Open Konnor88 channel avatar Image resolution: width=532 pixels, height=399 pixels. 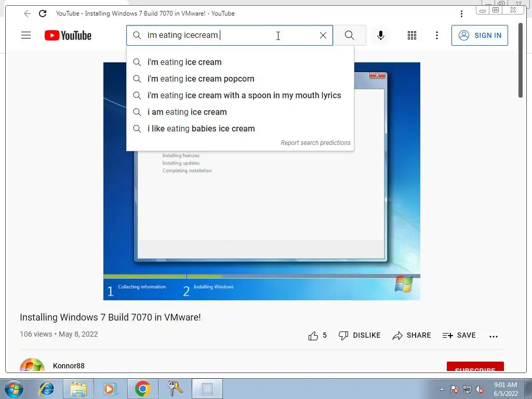point(32,365)
